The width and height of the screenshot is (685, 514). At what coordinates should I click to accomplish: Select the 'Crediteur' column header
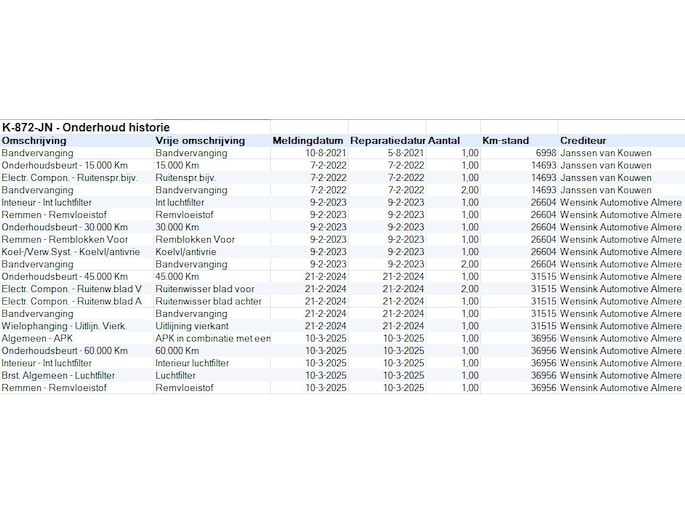pos(582,141)
